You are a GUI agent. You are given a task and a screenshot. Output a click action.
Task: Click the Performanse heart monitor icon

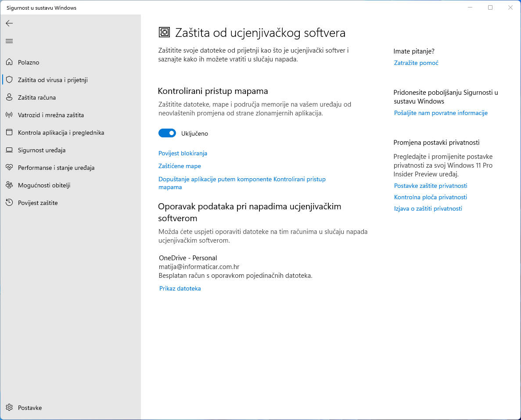click(x=9, y=168)
